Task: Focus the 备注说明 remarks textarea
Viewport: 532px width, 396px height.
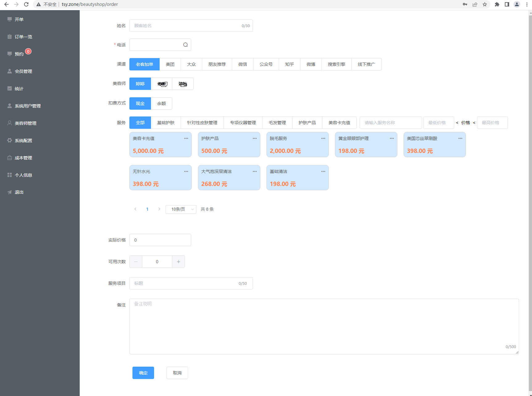Action: (324, 326)
